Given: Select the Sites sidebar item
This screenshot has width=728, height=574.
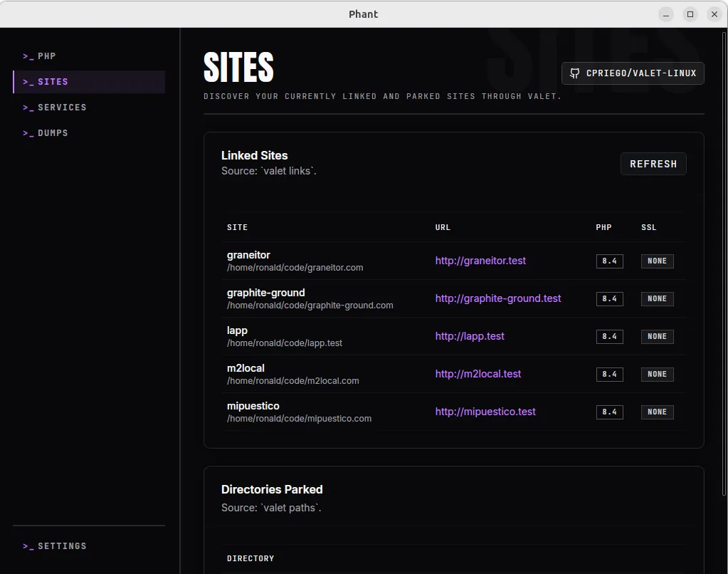Looking at the screenshot, I should (89, 82).
